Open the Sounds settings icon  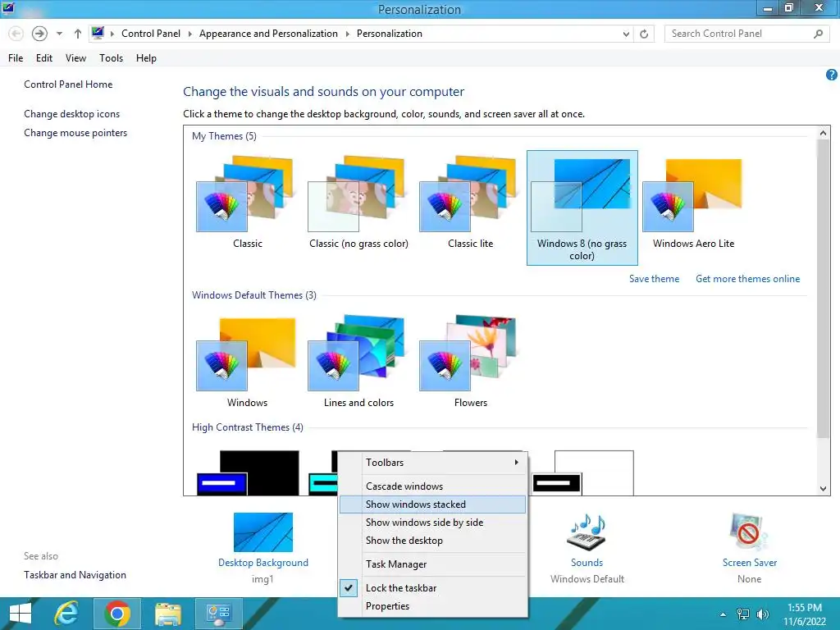tap(587, 532)
